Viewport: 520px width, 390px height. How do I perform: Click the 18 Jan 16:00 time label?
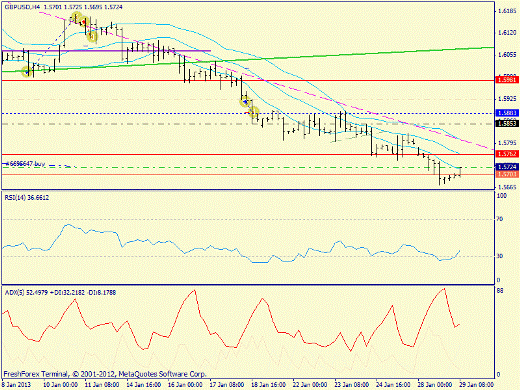pyautogui.click(x=268, y=384)
